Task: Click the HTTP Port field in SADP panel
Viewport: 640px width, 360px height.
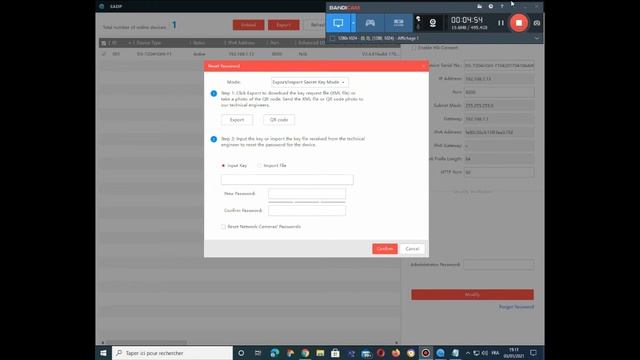Action: (499, 172)
